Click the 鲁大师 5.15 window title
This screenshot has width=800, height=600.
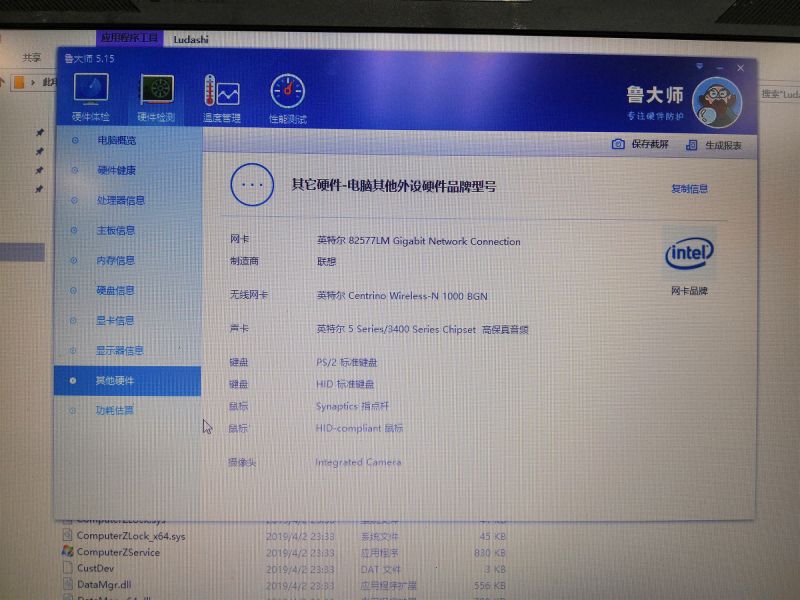tap(89, 59)
